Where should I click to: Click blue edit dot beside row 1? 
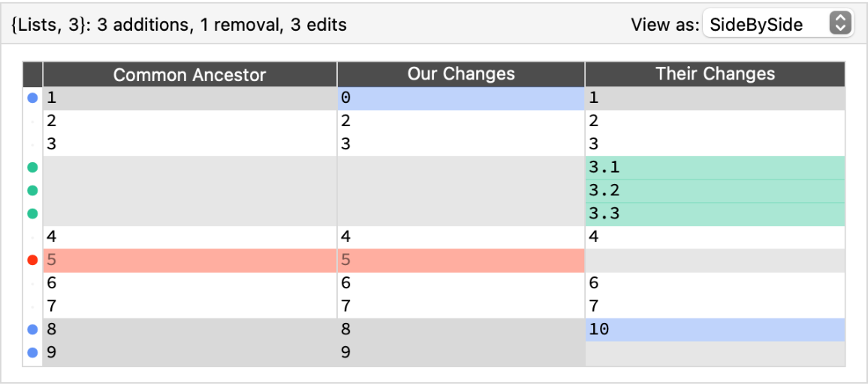click(x=32, y=98)
